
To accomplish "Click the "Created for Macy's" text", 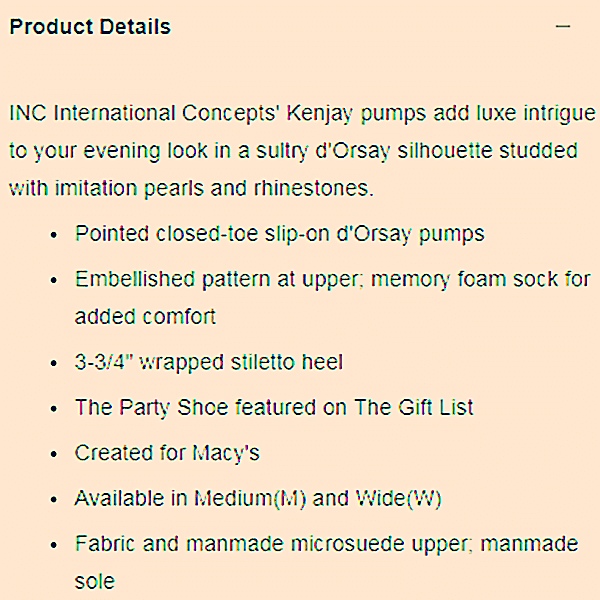I will coord(167,453).
